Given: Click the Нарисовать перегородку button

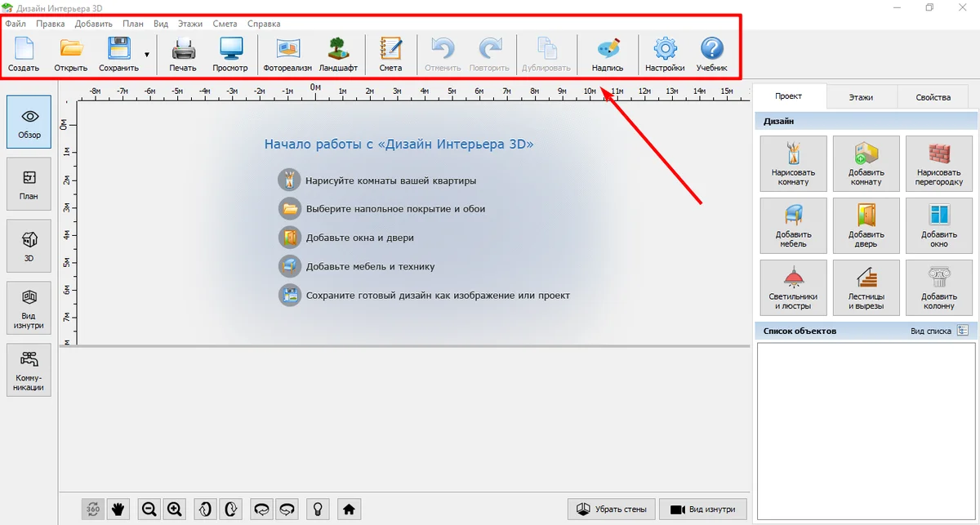Looking at the screenshot, I should coord(939,164).
